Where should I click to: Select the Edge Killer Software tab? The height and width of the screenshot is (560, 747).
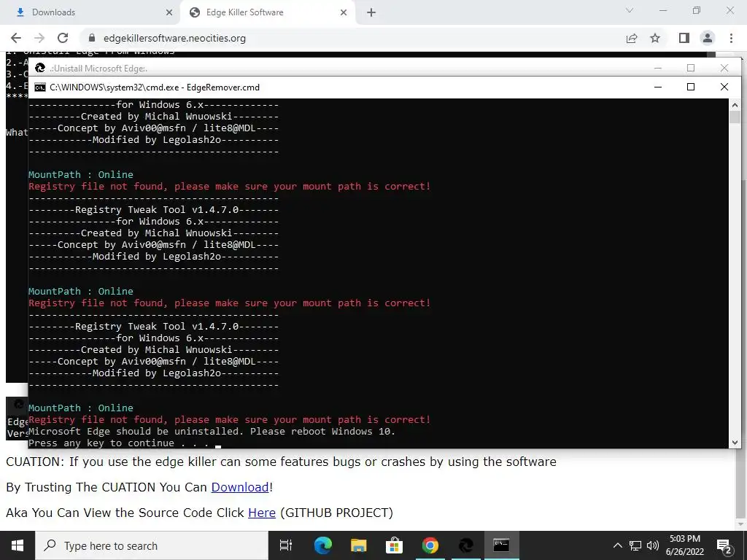[267, 12]
